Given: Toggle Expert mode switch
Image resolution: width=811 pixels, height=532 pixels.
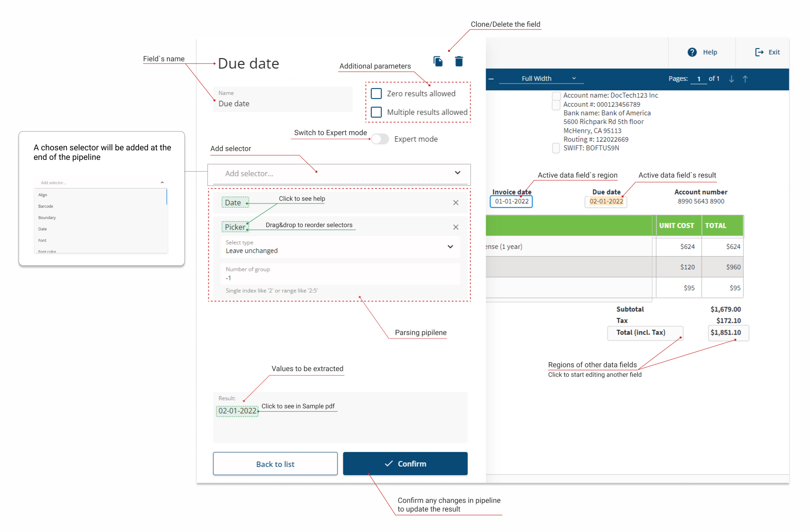Looking at the screenshot, I should (380, 139).
